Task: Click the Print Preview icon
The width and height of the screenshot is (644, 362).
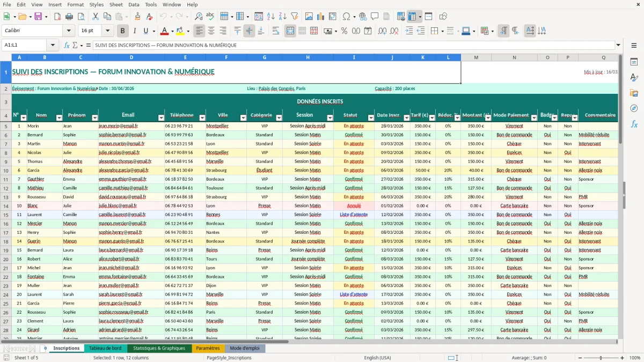Action: tap(81, 17)
